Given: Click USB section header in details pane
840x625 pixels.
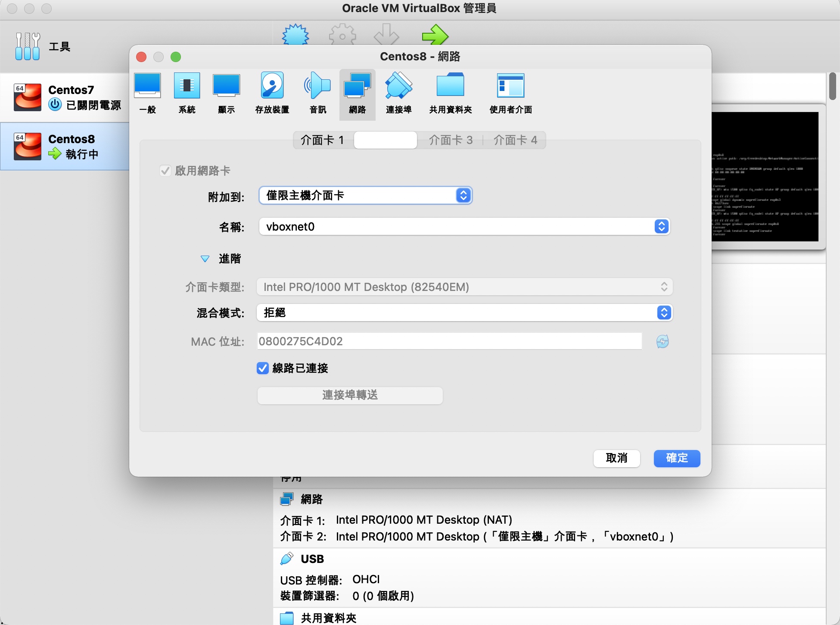Looking at the screenshot, I should (312, 559).
